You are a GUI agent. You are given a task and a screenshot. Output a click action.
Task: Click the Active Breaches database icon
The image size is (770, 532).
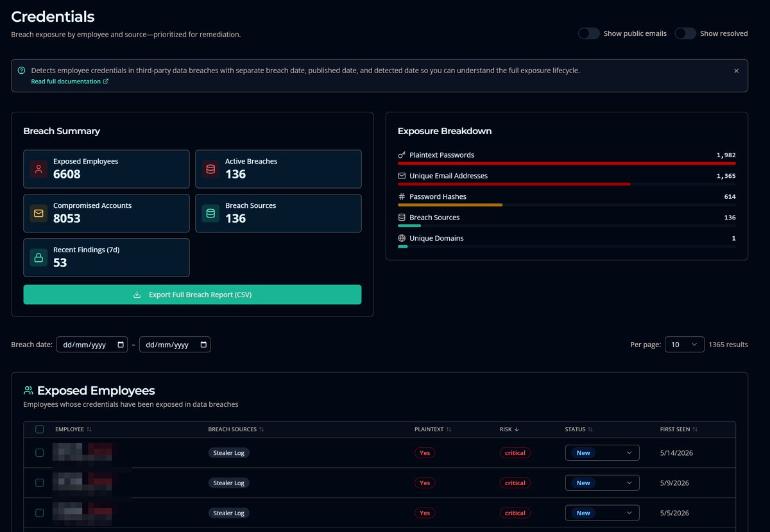210,169
